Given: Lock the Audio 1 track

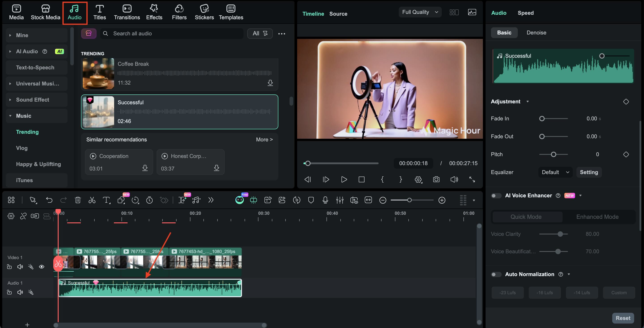Looking at the screenshot, I should (x=9, y=292).
